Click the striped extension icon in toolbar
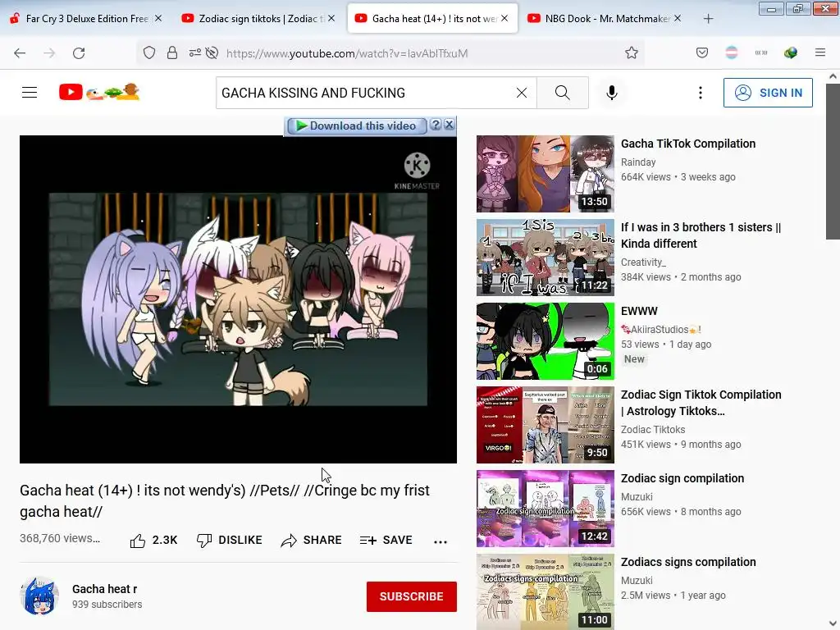840x630 pixels. coord(731,52)
